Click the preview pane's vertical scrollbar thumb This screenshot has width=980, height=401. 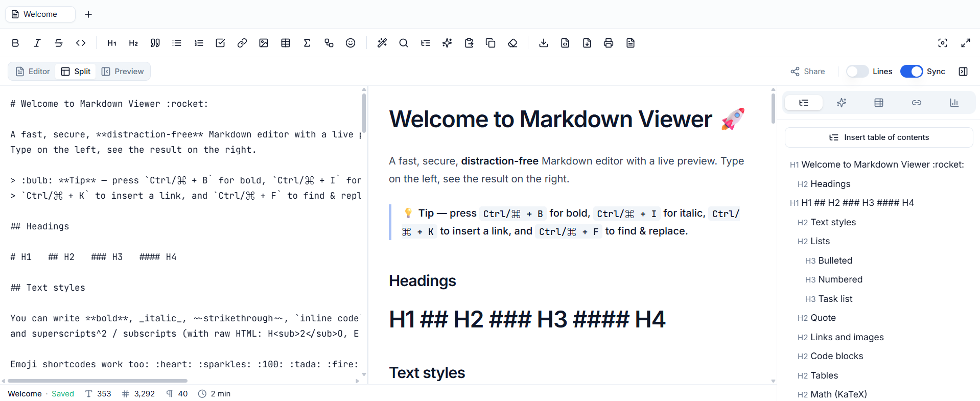pyautogui.click(x=773, y=108)
